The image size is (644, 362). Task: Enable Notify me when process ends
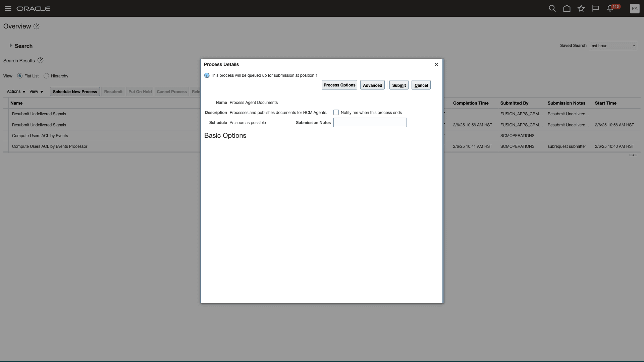click(336, 113)
